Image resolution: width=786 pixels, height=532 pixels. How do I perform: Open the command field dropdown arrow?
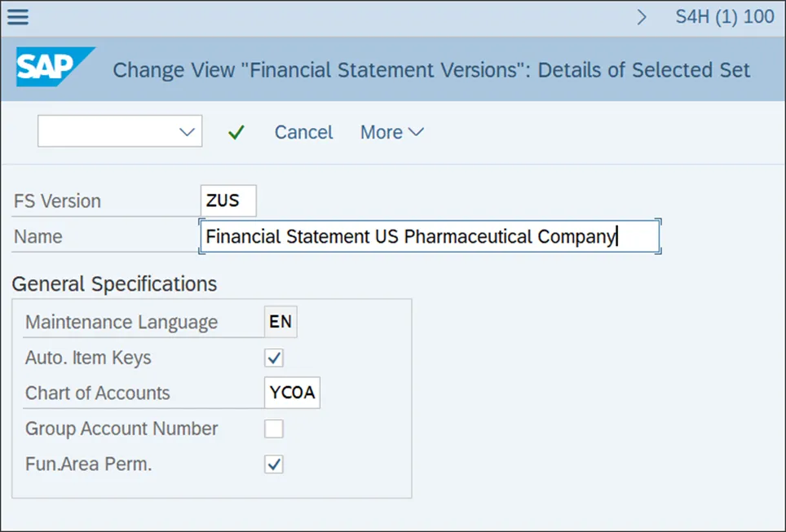point(188,132)
